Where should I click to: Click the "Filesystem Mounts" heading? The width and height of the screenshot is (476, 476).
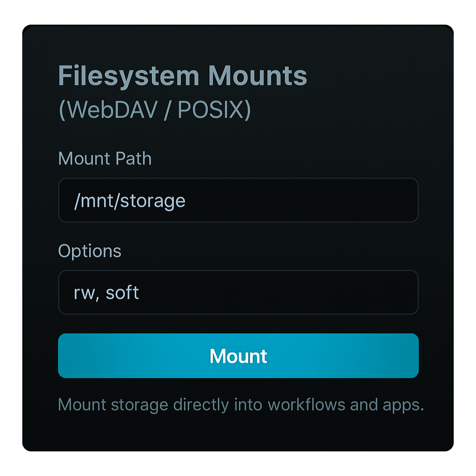(x=182, y=76)
